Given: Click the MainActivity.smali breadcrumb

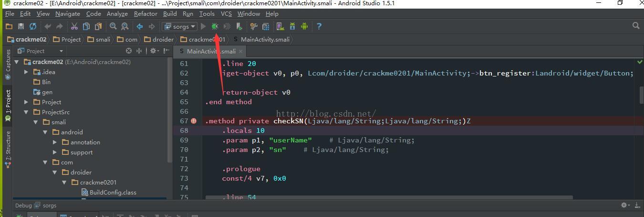Looking at the screenshot, I should click(261, 39).
